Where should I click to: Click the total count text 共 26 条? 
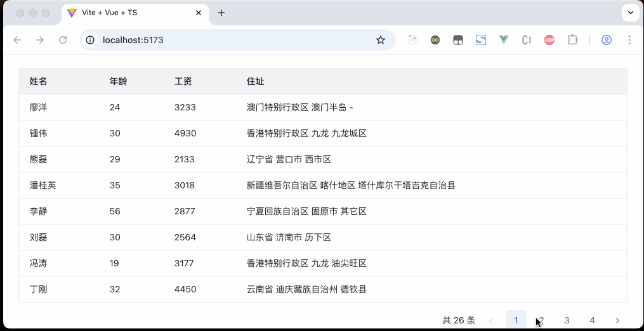459,320
